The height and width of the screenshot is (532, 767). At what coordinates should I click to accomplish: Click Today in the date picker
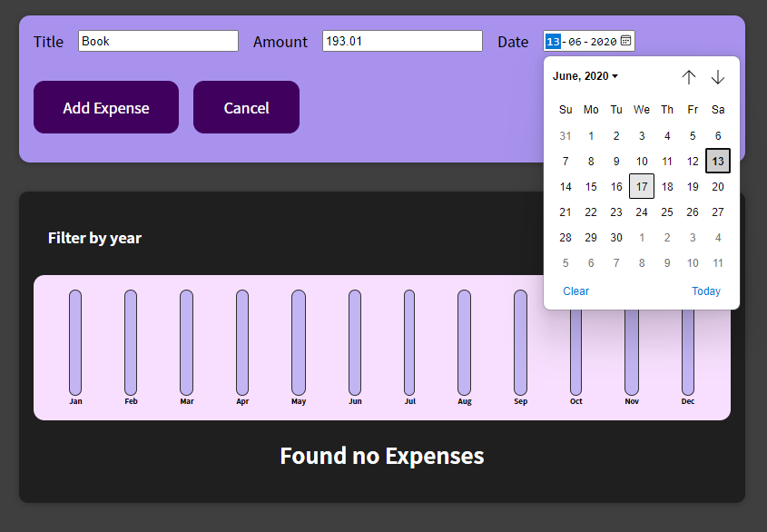click(x=706, y=291)
